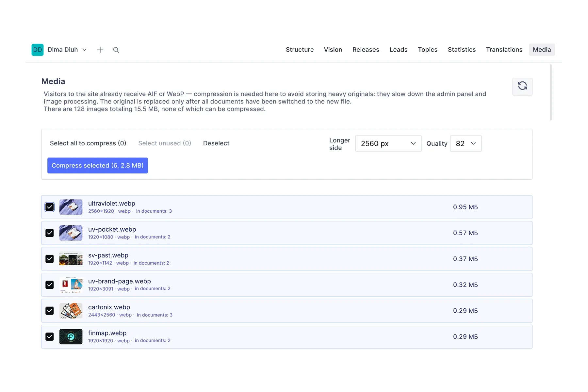Click Select all to compress (0)
Image resolution: width=588 pixels, height=392 pixels.
(x=88, y=143)
